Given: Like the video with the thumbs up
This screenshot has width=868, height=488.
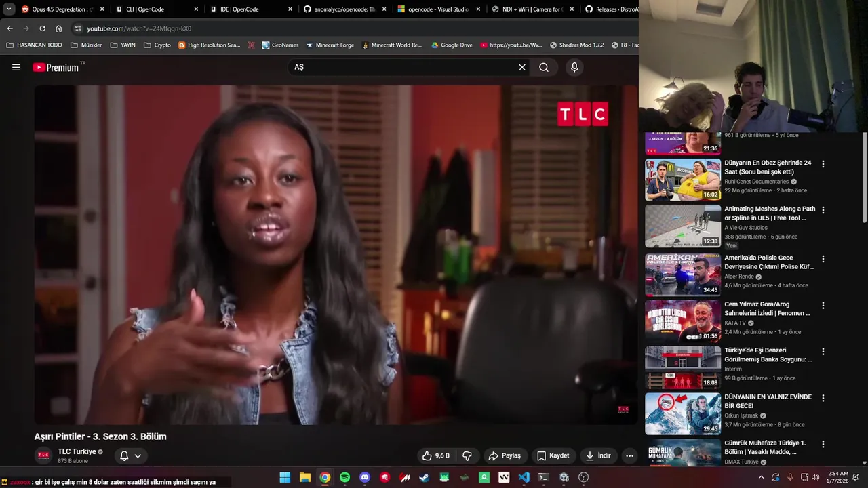Looking at the screenshot, I should coord(435,455).
